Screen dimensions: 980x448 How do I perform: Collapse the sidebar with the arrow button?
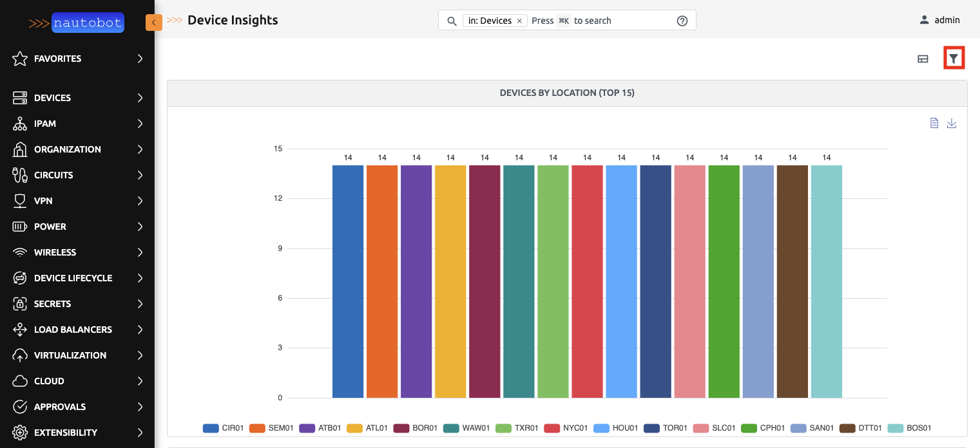tap(153, 21)
